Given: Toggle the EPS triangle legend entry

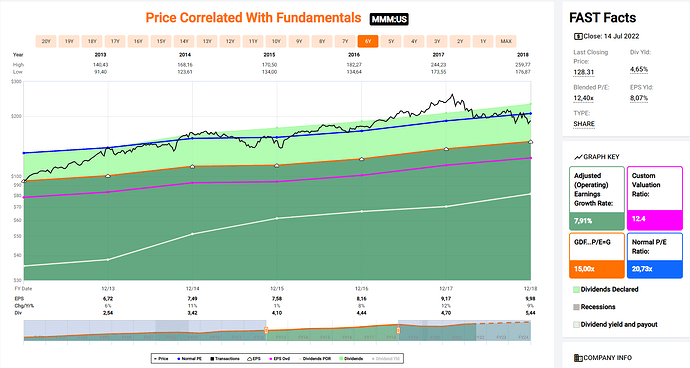Looking at the screenshot, I should tap(254, 359).
